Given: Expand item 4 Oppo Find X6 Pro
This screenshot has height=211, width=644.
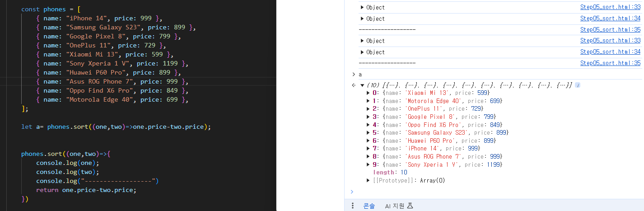Looking at the screenshot, I should (369, 125).
